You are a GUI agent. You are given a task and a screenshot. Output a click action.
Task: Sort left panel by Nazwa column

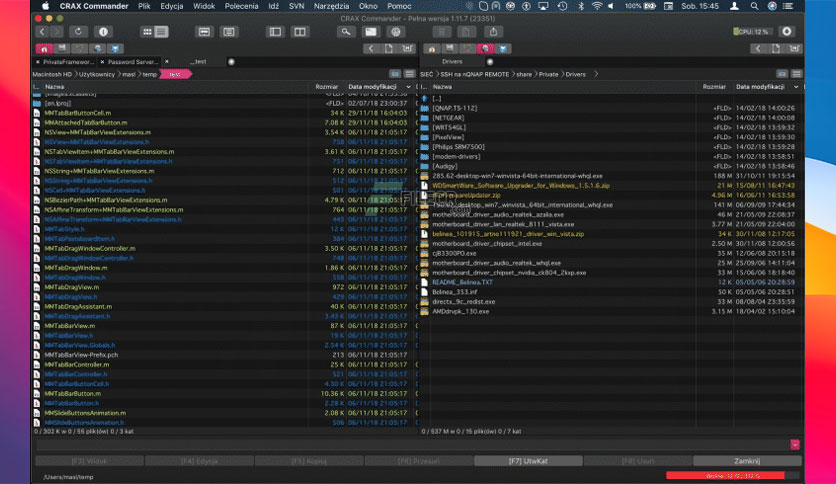click(x=55, y=87)
